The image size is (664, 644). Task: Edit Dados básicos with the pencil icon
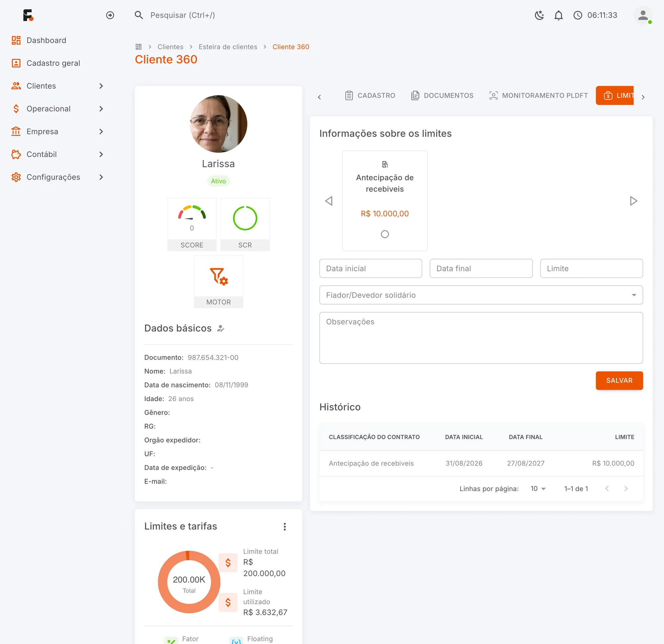[221, 328]
